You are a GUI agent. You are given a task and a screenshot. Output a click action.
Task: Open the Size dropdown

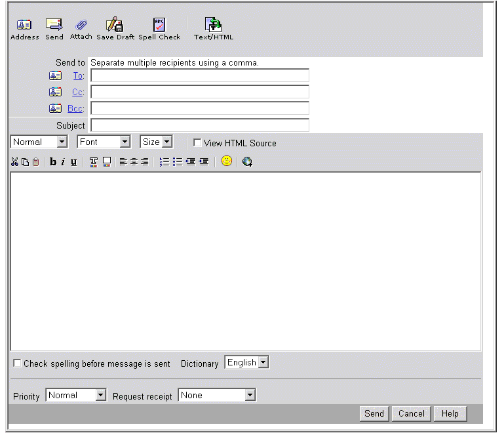pos(157,142)
